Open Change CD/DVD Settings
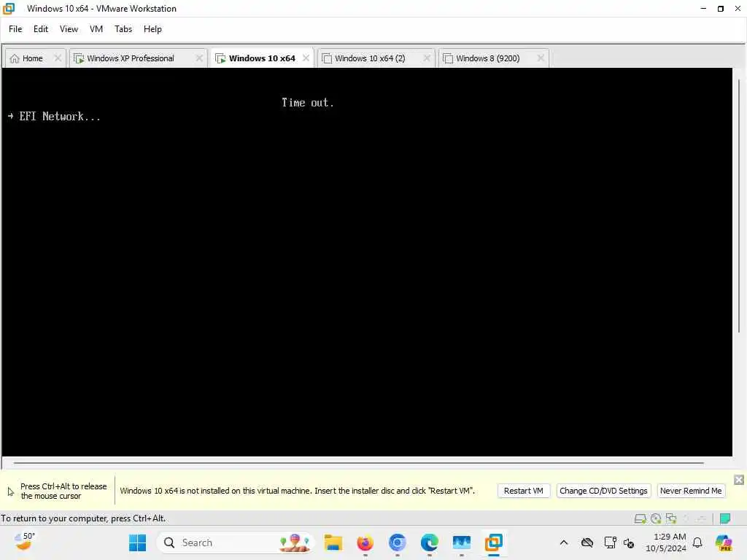The height and width of the screenshot is (560, 747). (603, 491)
